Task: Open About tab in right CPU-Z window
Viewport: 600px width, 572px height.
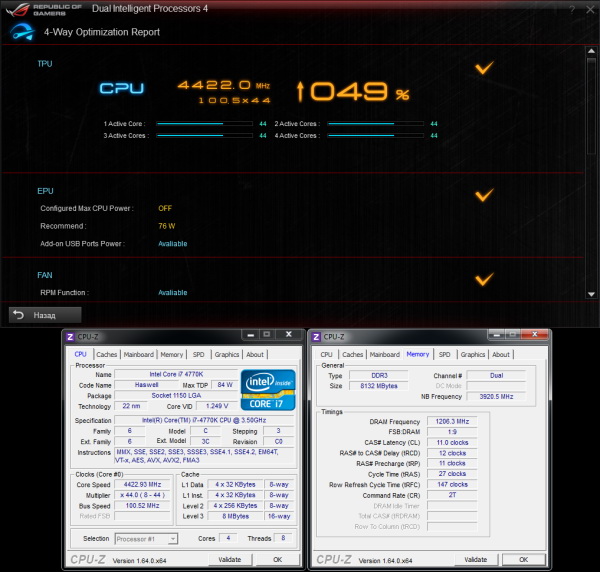Action: (501, 354)
